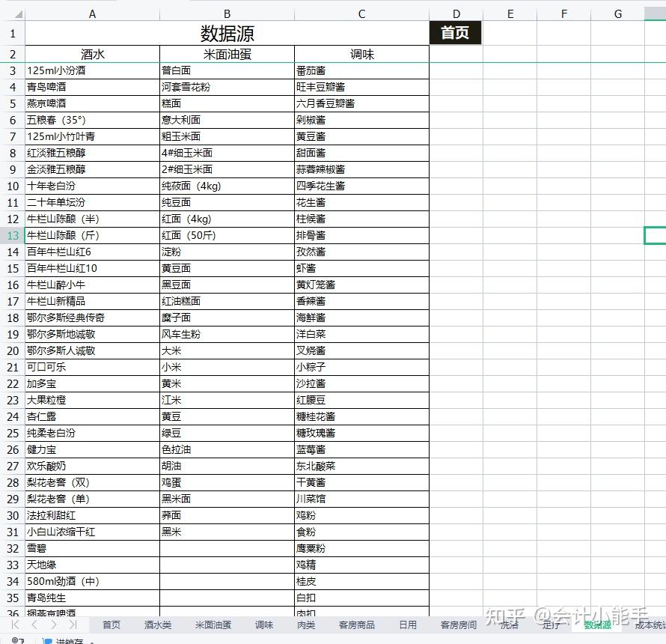Open the 日用 sheet tab
The image size is (666, 644).
pos(408,625)
